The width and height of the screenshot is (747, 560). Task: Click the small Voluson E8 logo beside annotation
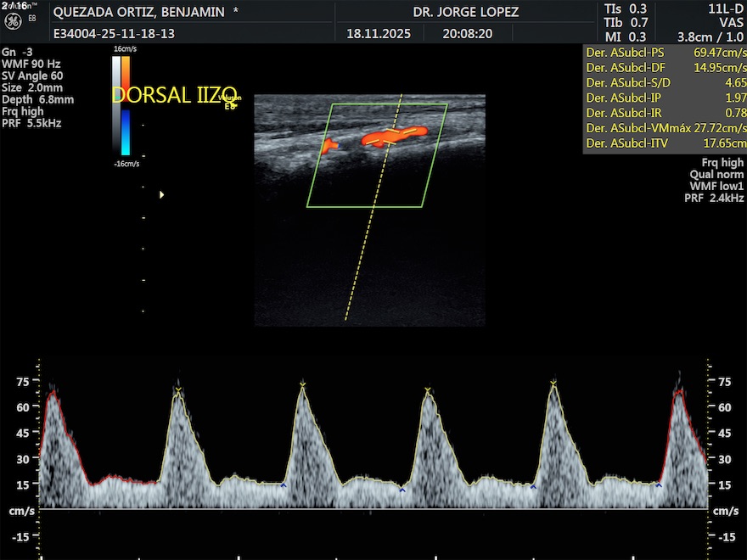point(231,102)
